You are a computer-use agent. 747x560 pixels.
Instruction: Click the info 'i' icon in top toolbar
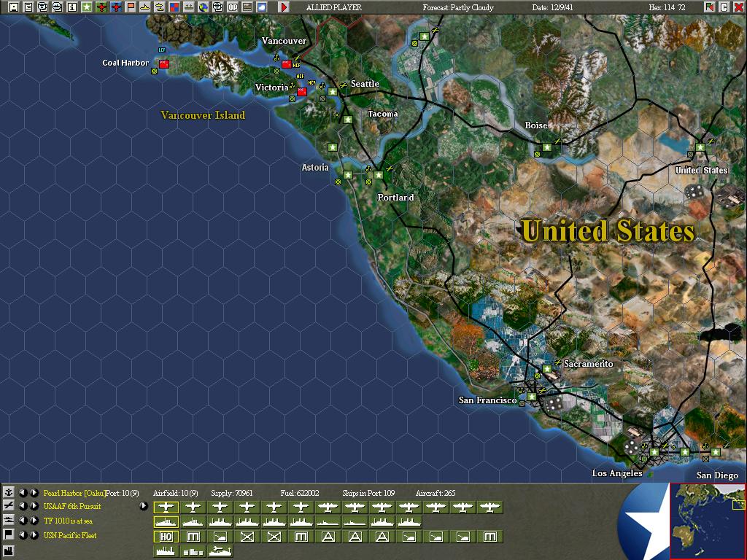pyautogui.click(x=72, y=7)
